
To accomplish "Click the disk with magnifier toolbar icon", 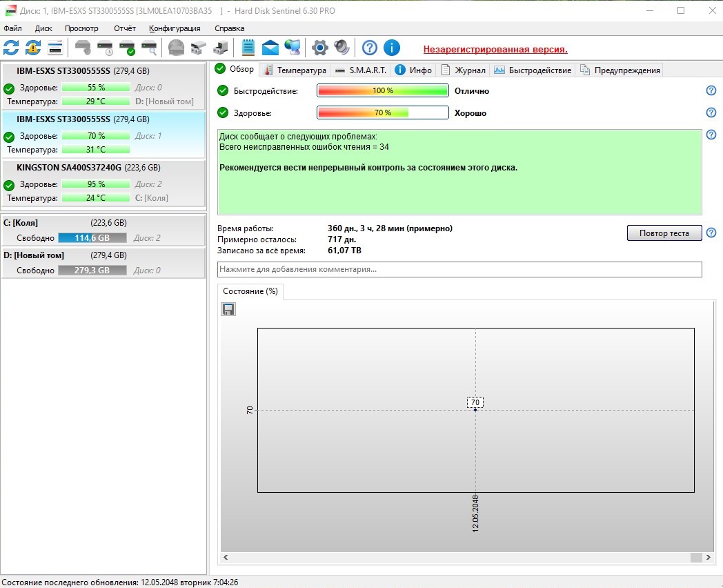I will [149, 48].
